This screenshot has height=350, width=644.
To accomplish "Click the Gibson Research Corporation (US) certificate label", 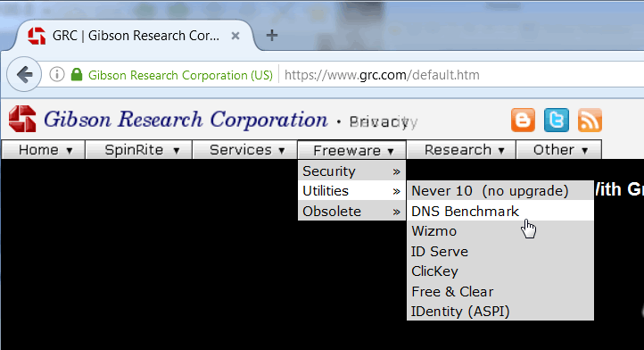I will click(x=180, y=75).
